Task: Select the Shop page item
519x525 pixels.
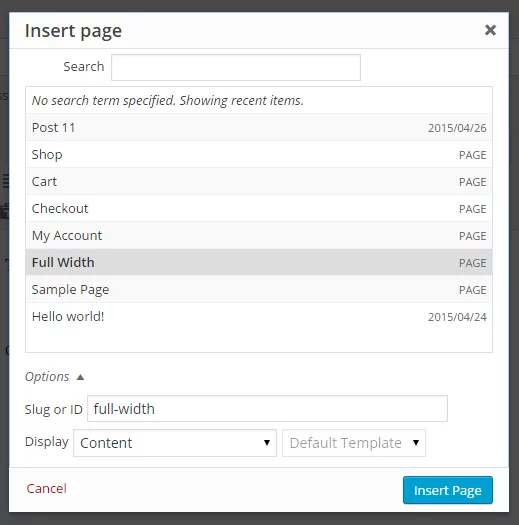Action: tap(259, 155)
